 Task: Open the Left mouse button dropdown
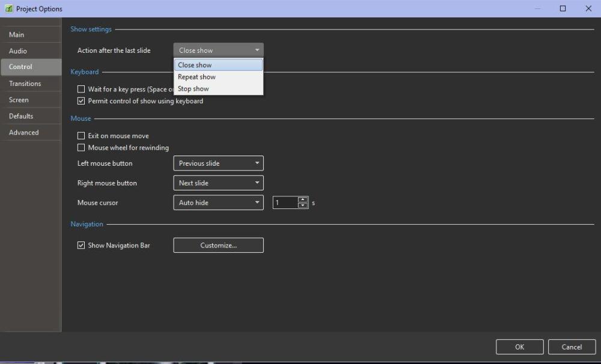click(218, 163)
